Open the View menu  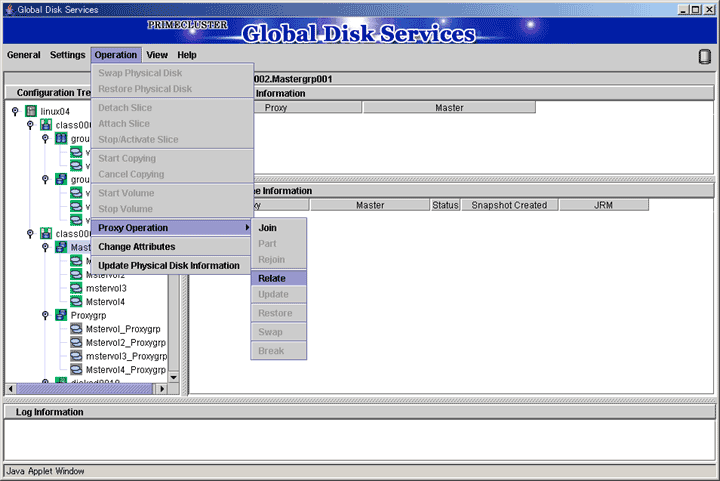157,55
